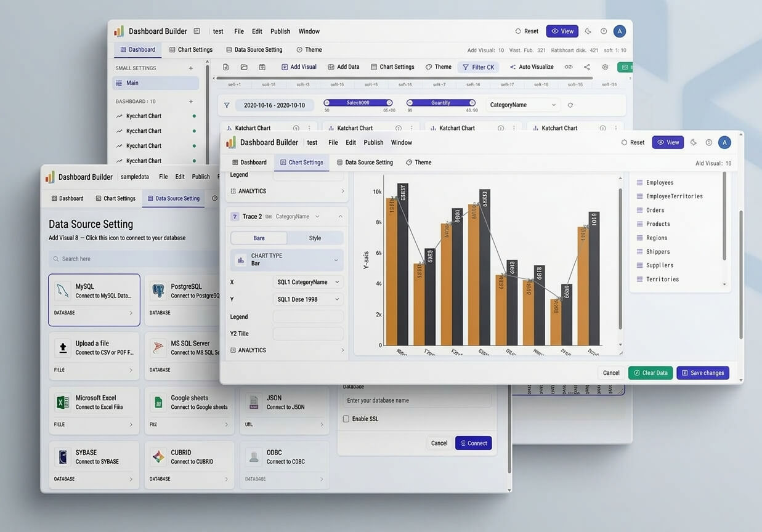Image resolution: width=762 pixels, height=532 pixels.
Task: Expand ANALYTICS section above Trace 2
Action: [288, 191]
